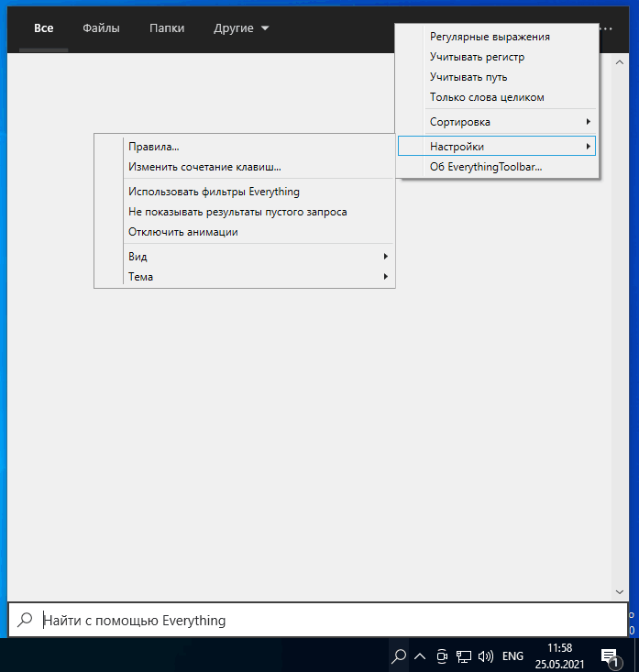Toggle Только слова целиком option
This screenshot has width=639, height=672.
coord(497,97)
